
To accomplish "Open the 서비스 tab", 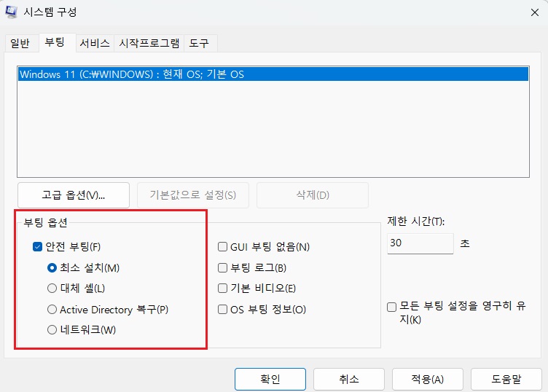I will point(95,43).
